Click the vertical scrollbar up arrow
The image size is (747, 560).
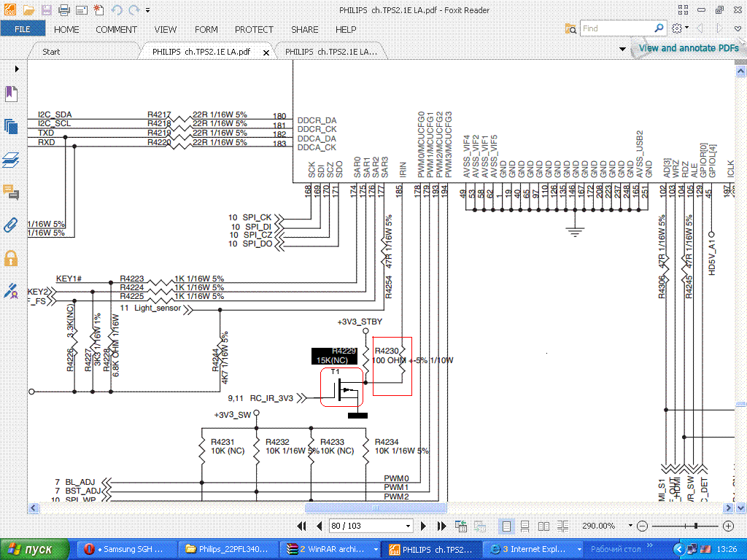741,71
